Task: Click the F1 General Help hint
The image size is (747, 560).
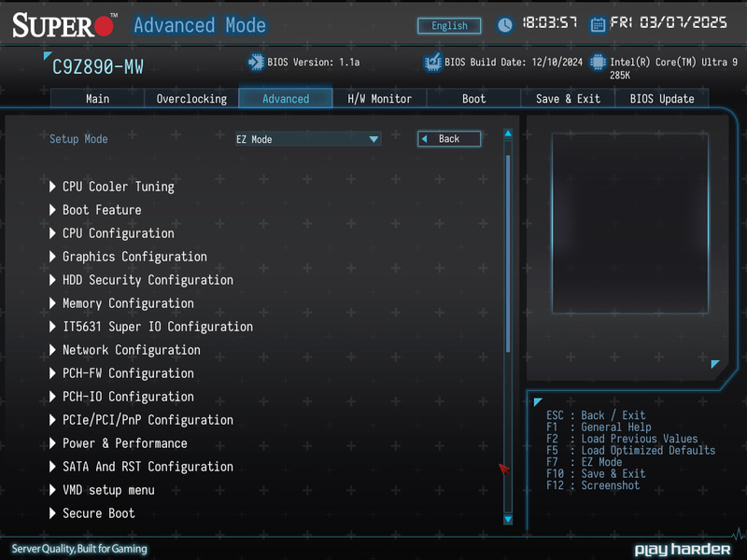Action: click(599, 427)
